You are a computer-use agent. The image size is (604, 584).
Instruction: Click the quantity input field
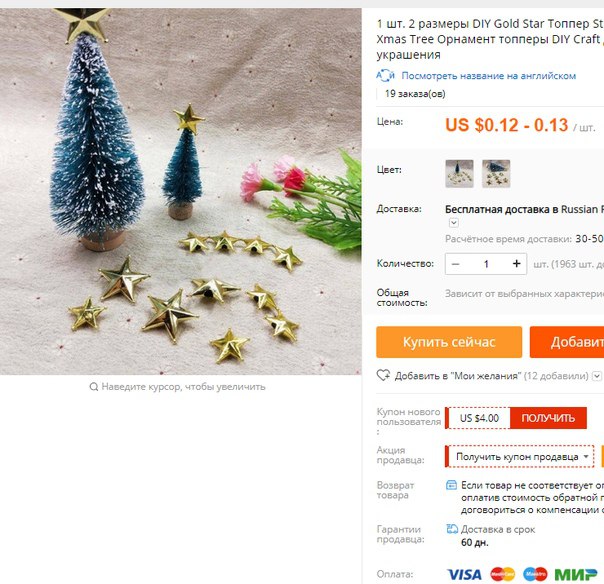click(x=486, y=264)
